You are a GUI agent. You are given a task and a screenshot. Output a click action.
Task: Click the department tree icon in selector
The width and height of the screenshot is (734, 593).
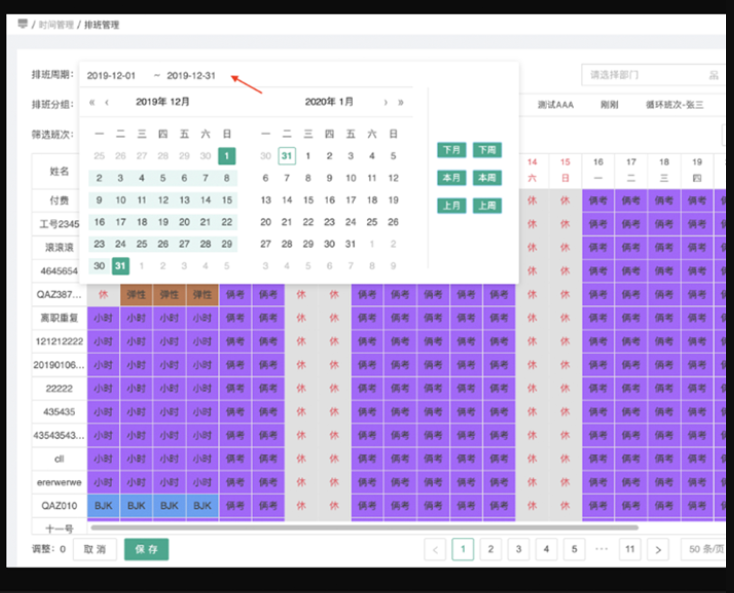click(x=713, y=75)
